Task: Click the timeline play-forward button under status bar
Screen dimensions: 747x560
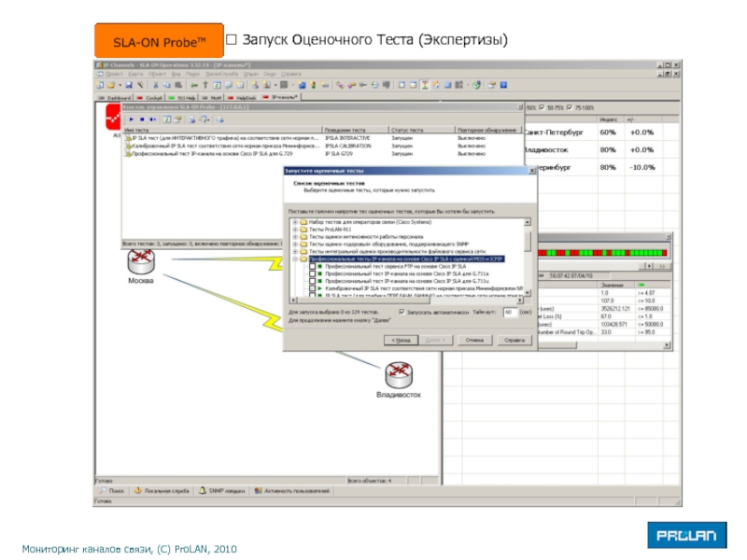Action: [649, 266]
